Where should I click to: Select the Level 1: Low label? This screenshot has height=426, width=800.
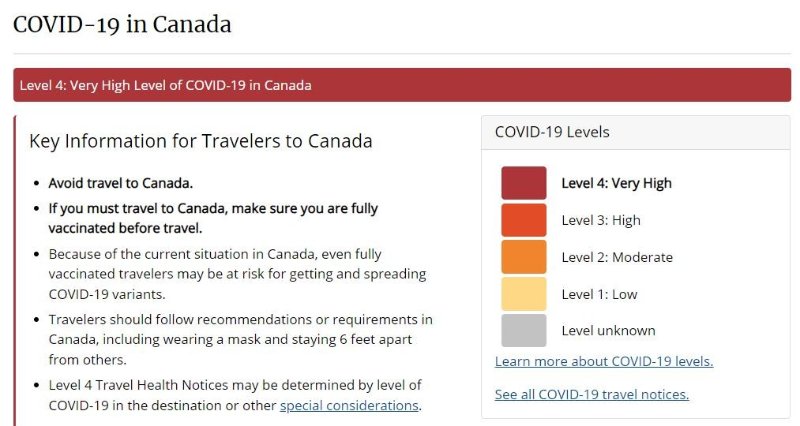[x=599, y=294]
